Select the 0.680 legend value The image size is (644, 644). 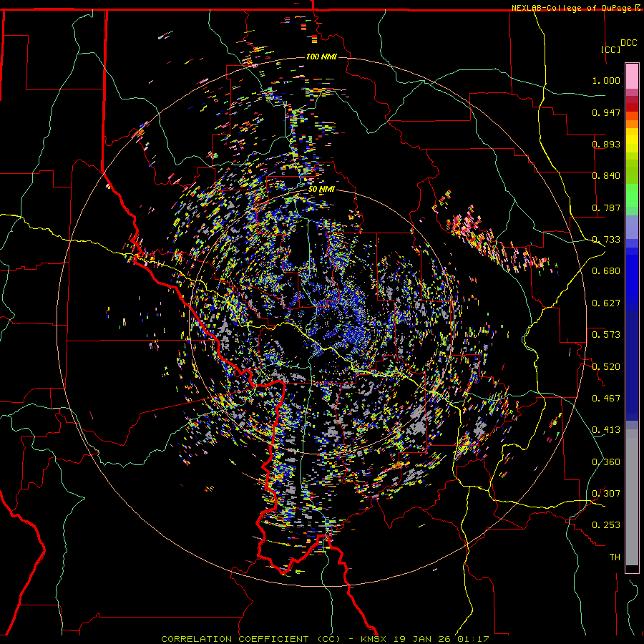[606, 271]
